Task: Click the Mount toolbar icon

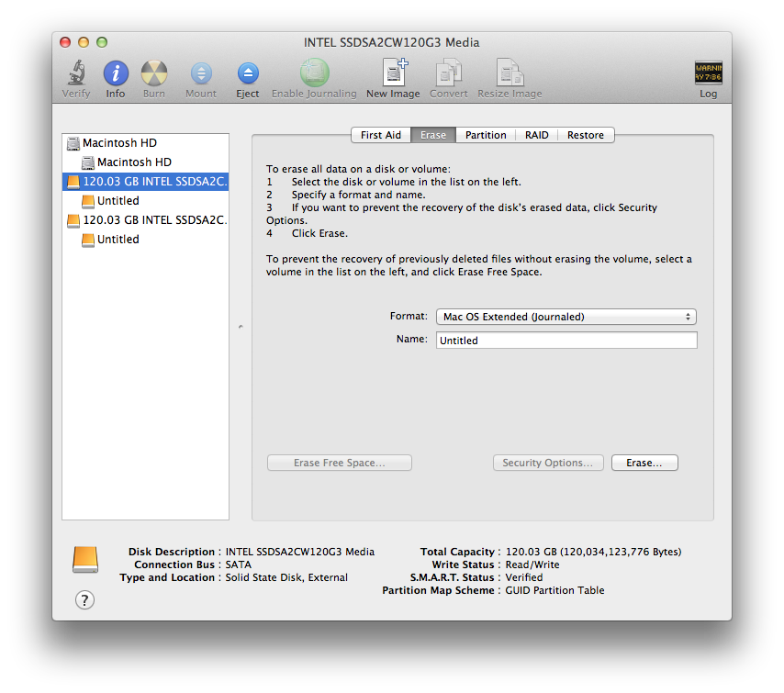Action: (201, 73)
